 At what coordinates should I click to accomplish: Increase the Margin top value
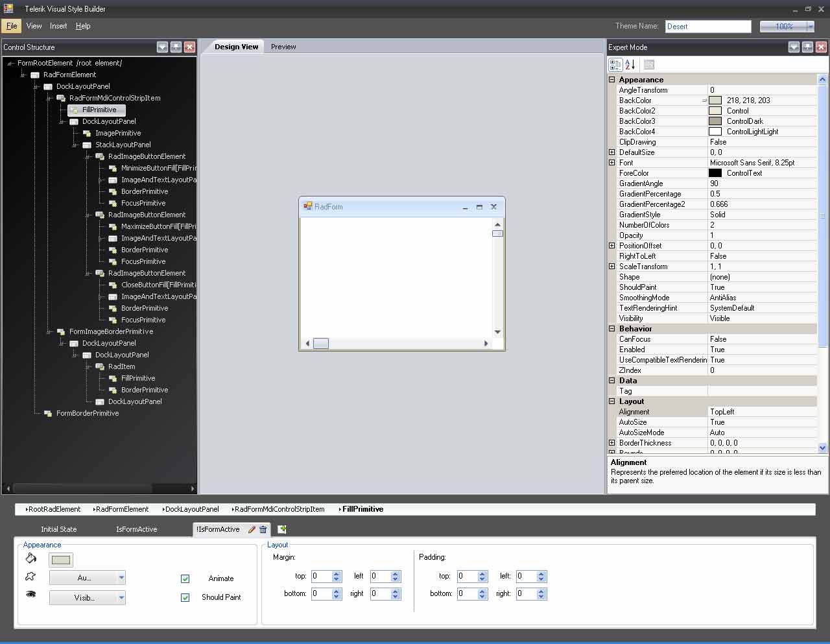[337, 573]
